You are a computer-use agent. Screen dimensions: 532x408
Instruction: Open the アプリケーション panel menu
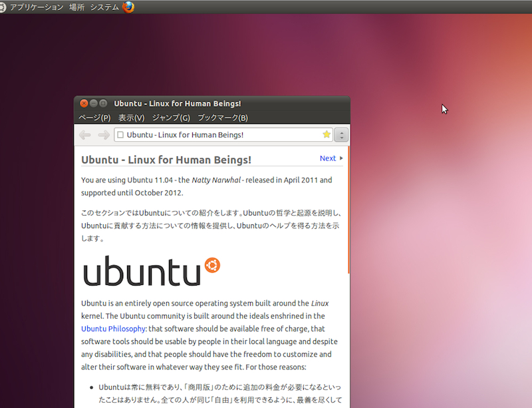pyautogui.click(x=37, y=7)
